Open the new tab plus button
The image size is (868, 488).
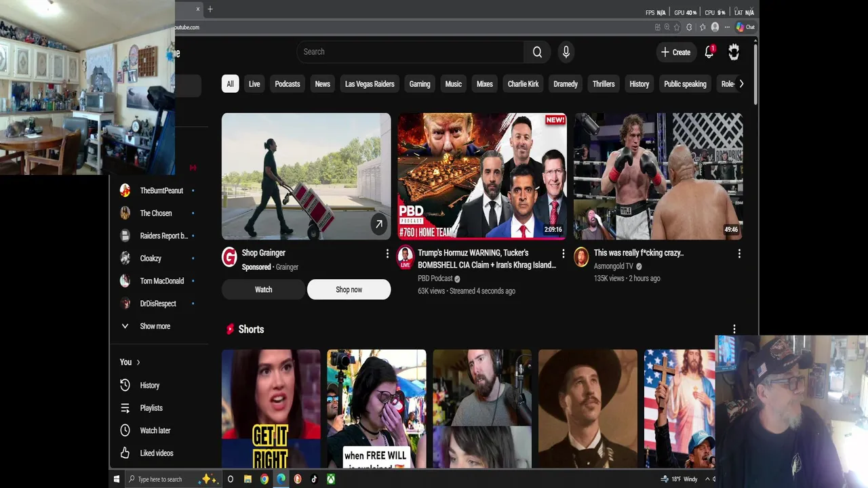(x=210, y=9)
